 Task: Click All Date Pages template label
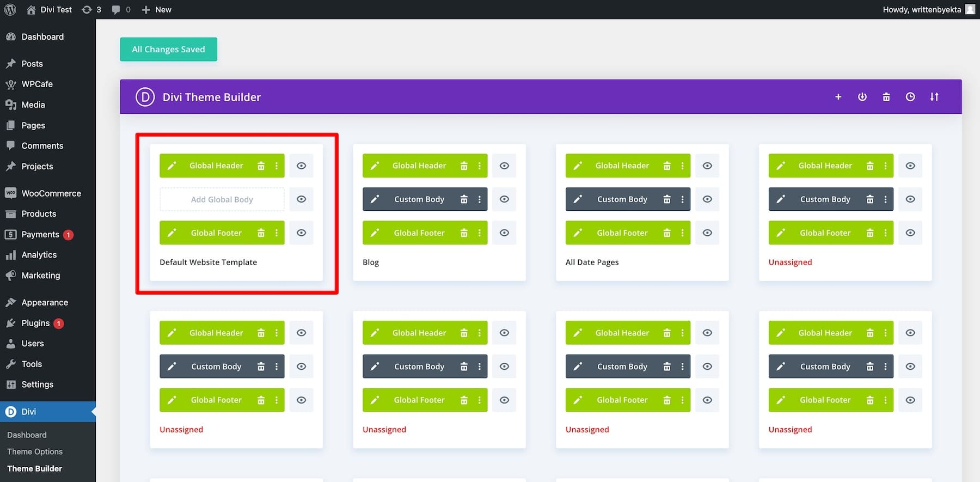coord(592,262)
